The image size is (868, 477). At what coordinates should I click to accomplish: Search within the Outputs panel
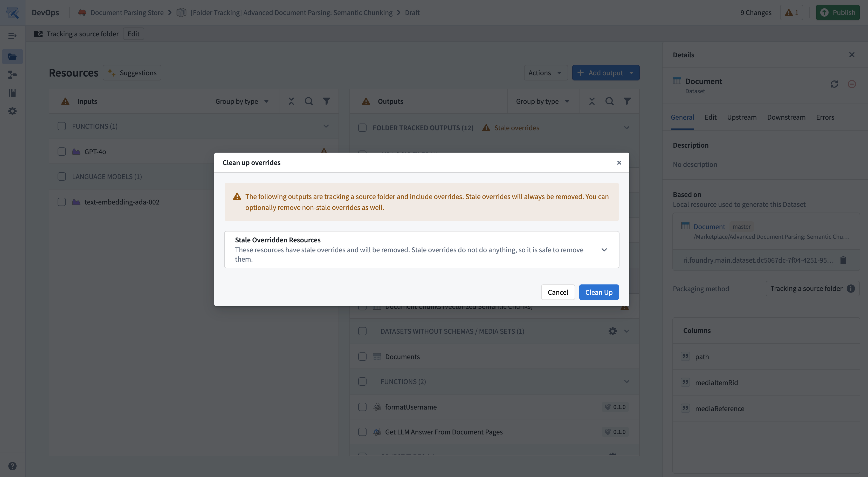[609, 101]
